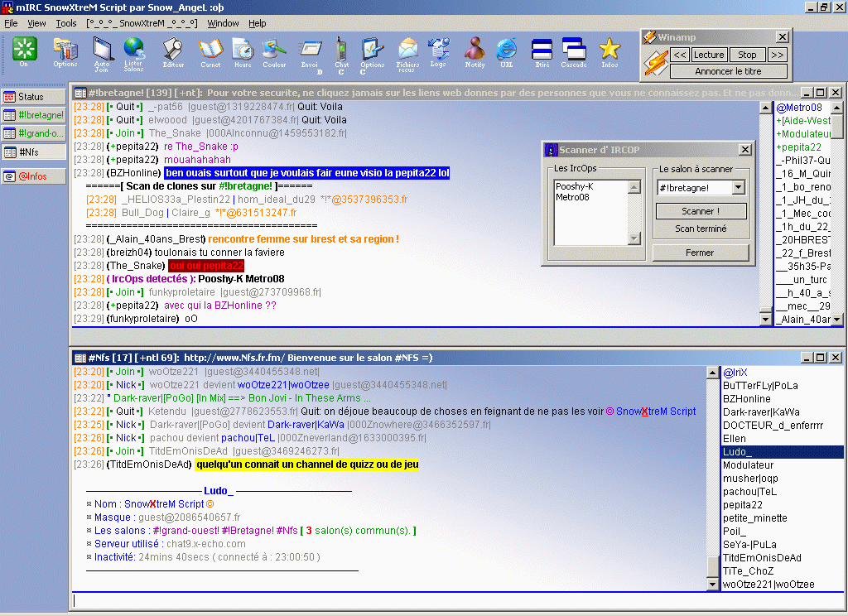Click #!bretagne! chat scroll down arrow
This screenshot has height=616, width=848.
[x=765, y=320]
